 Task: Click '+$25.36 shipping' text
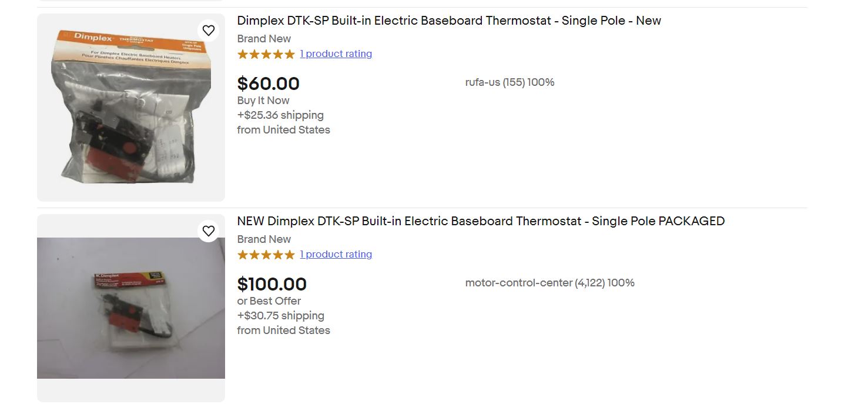point(280,115)
